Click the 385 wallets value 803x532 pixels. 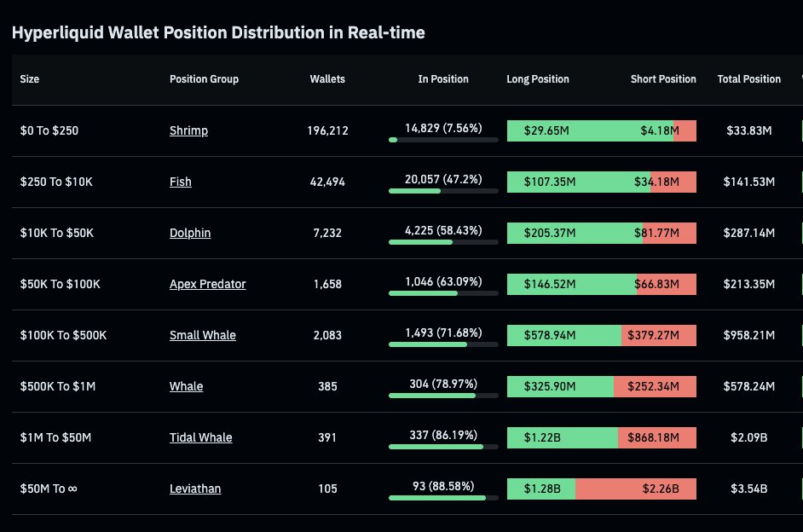point(327,386)
